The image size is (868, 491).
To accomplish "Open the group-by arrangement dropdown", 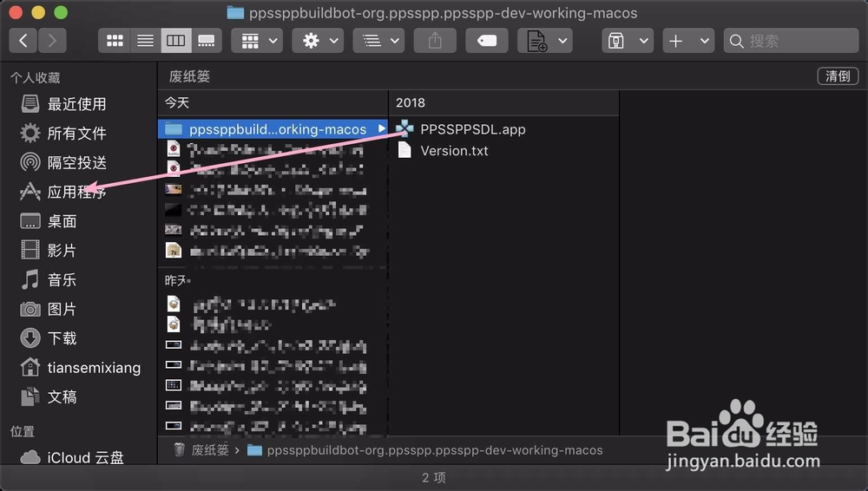I will [x=257, y=41].
